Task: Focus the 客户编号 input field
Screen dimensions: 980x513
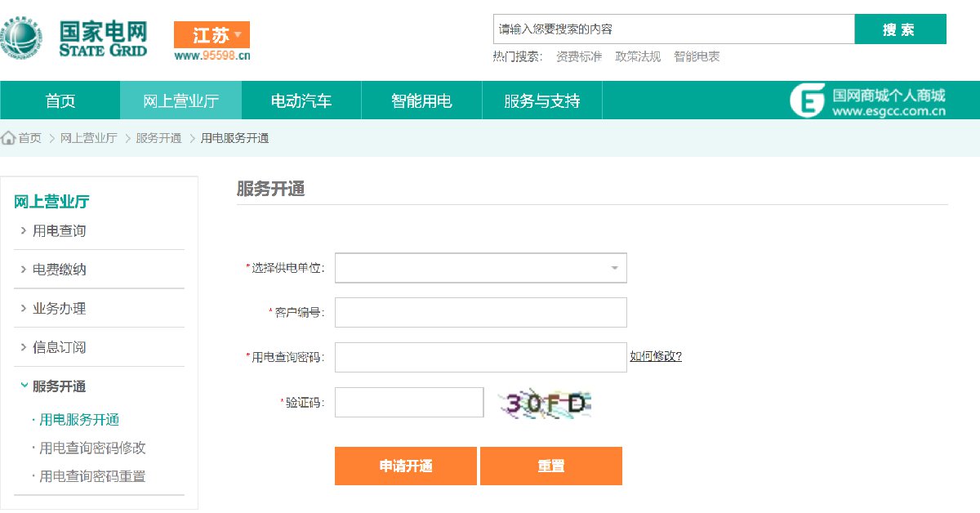Action: click(x=480, y=312)
